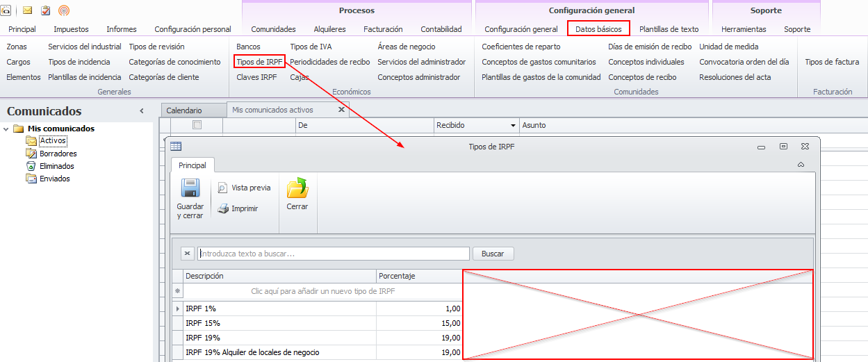Open Tipos de IVA in ribbon
Screen dimensions: 868x362
(311, 47)
